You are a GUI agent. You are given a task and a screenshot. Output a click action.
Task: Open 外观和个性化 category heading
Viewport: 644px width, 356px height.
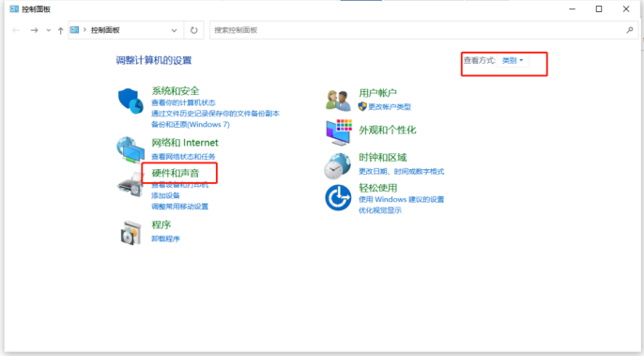coord(388,131)
